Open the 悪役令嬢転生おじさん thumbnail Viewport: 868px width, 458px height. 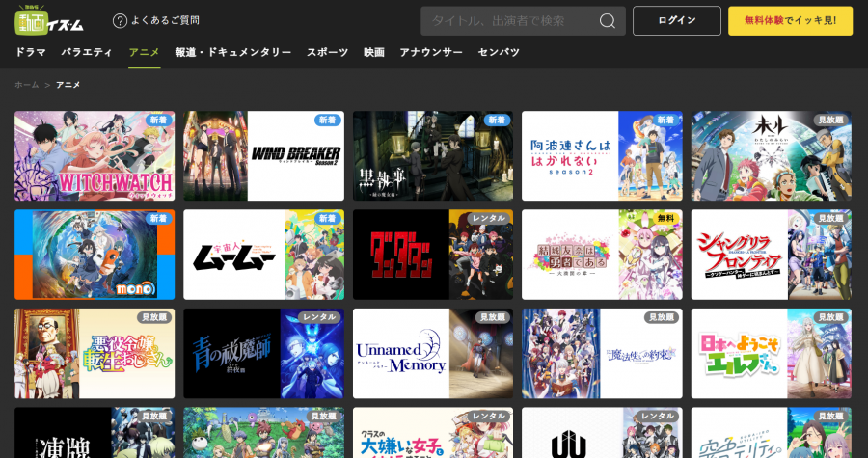click(95, 354)
